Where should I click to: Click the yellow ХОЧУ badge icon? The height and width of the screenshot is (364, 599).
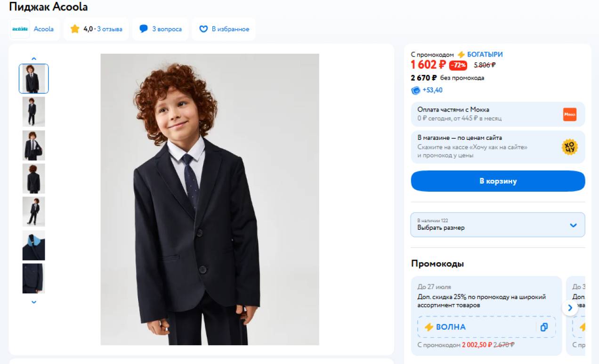569,147
